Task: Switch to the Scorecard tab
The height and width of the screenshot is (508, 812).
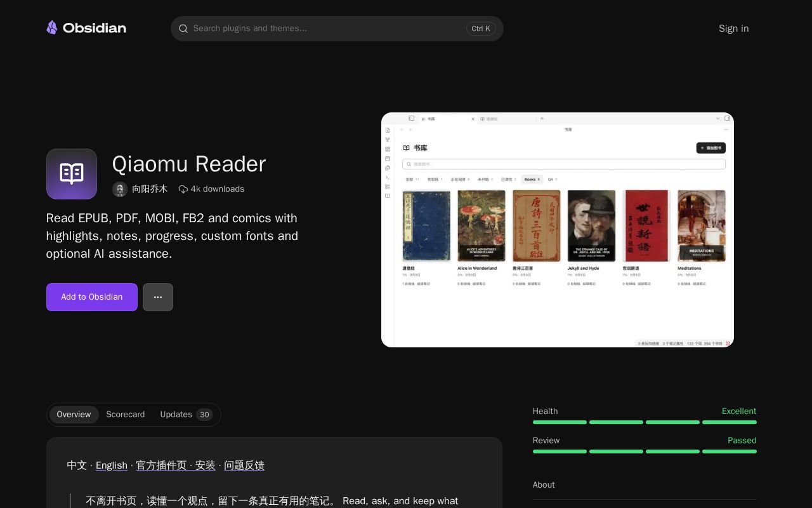Action: (126, 415)
